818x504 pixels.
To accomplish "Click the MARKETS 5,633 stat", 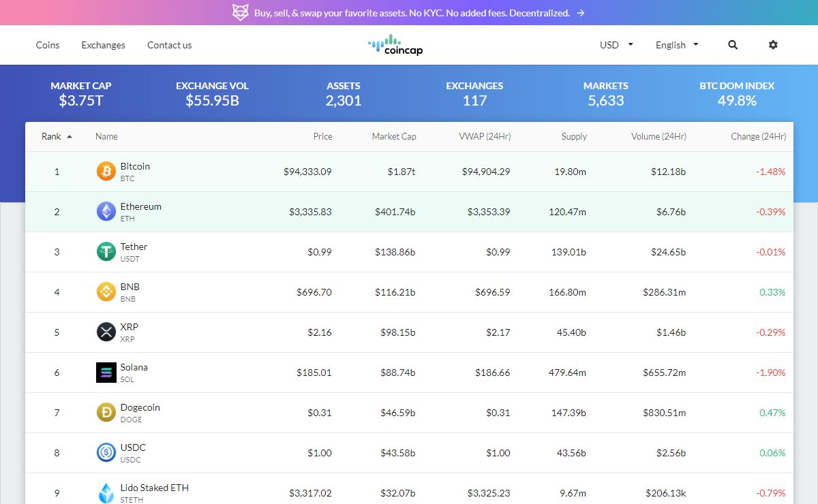I will [x=606, y=94].
